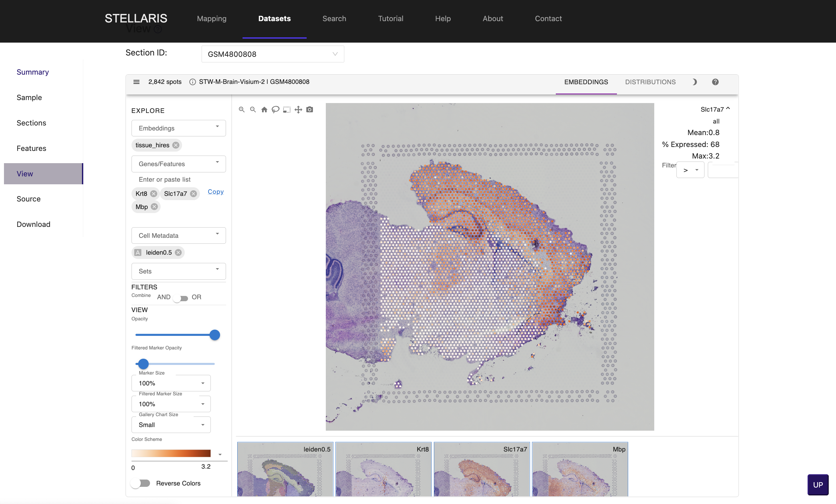Click the color scale max value 3.2
The height and width of the screenshot is (504, 836).
tap(206, 466)
